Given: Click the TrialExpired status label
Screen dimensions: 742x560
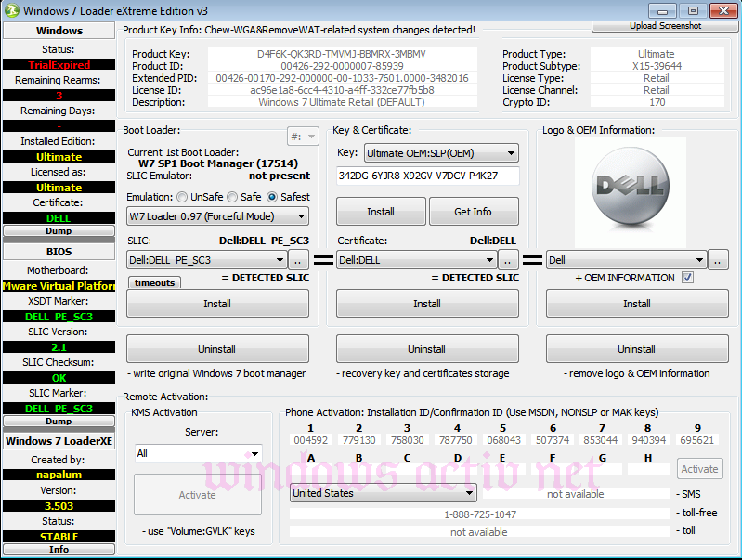Looking at the screenshot, I should pyautogui.click(x=59, y=65).
